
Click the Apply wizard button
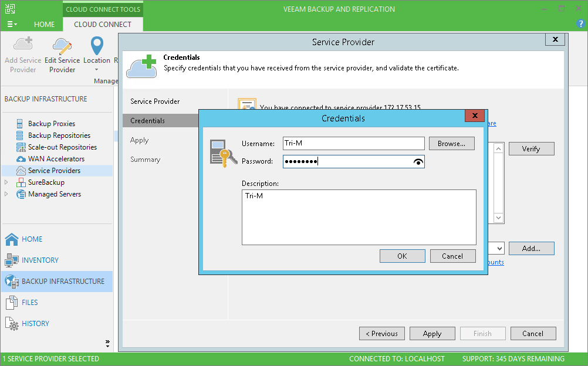[x=432, y=334]
